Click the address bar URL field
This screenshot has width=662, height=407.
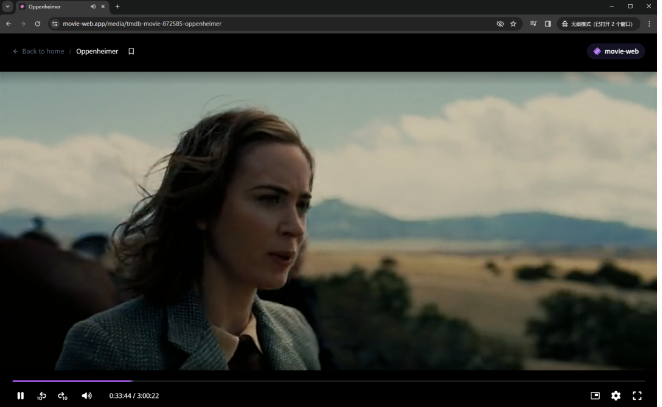point(250,23)
